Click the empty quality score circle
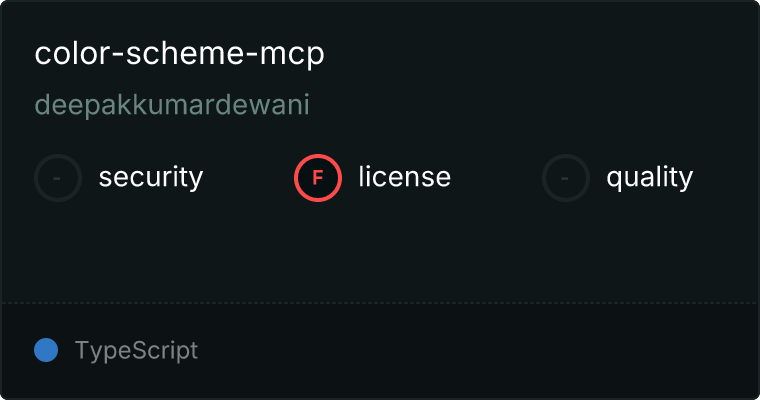Image resolution: width=760 pixels, height=400 pixels. point(566,178)
